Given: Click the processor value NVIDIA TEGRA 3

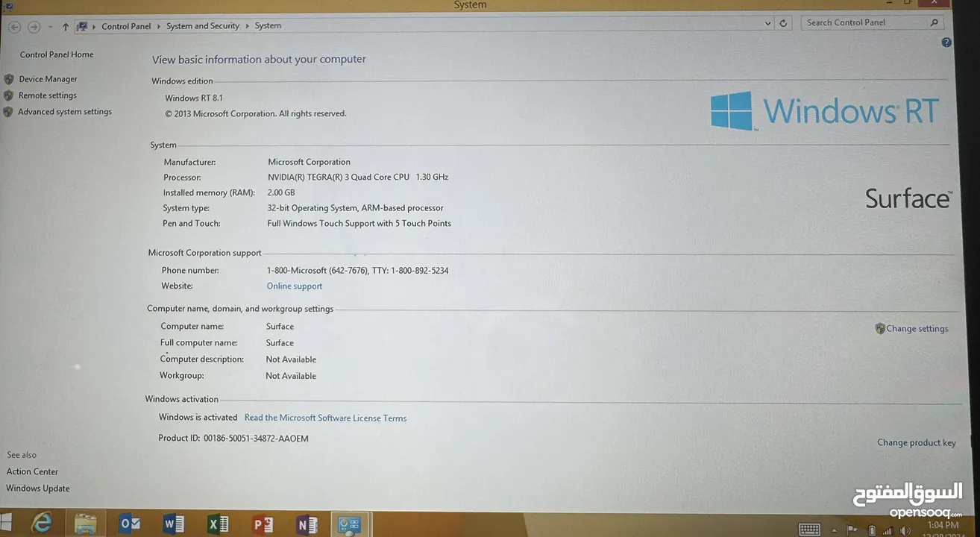Looking at the screenshot, I should [x=358, y=178].
